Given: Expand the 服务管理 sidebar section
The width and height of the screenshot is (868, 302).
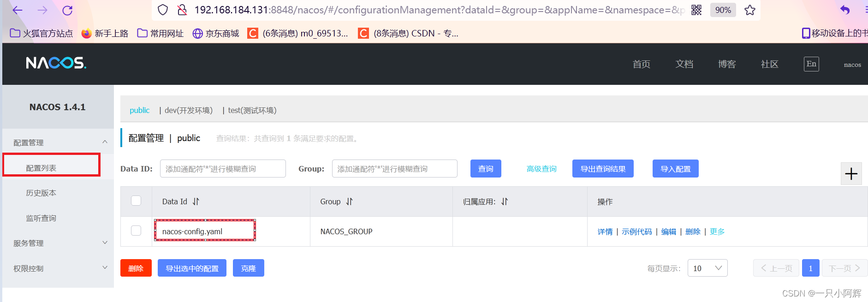Looking at the screenshot, I should pyautogui.click(x=58, y=243).
